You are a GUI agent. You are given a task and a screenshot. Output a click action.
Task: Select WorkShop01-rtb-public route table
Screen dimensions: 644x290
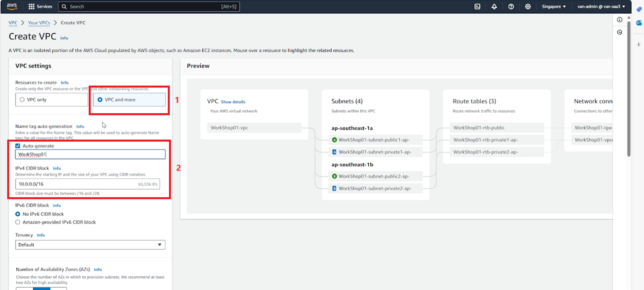click(x=497, y=128)
